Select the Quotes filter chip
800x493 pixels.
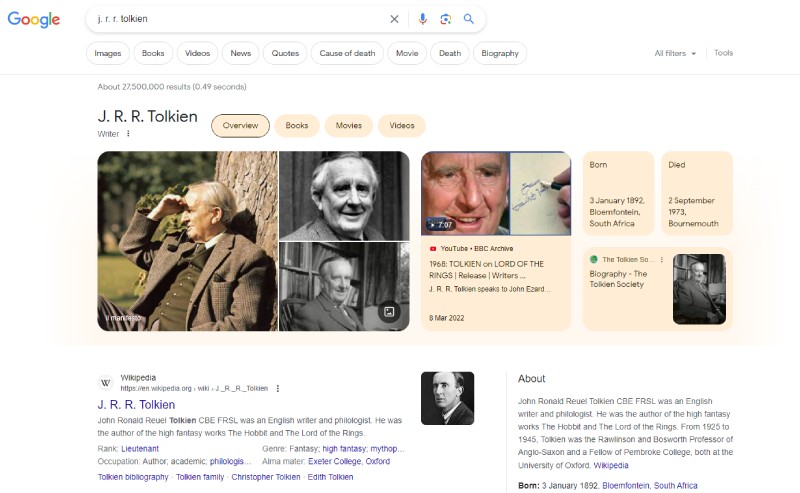[x=285, y=53]
